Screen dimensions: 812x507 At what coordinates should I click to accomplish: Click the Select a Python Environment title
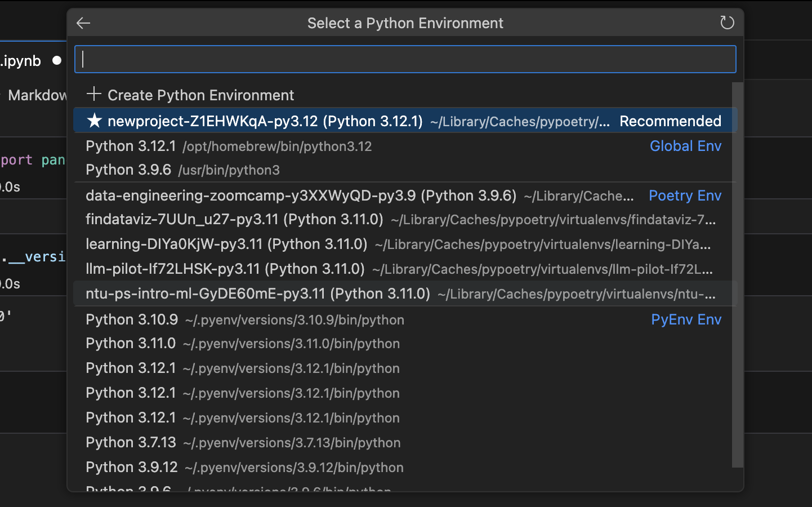[405, 23]
